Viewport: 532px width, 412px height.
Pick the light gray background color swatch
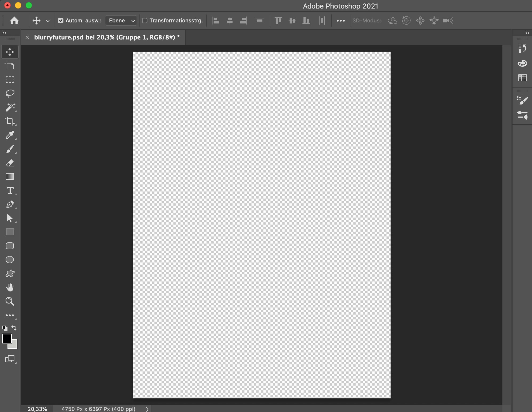click(14, 346)
